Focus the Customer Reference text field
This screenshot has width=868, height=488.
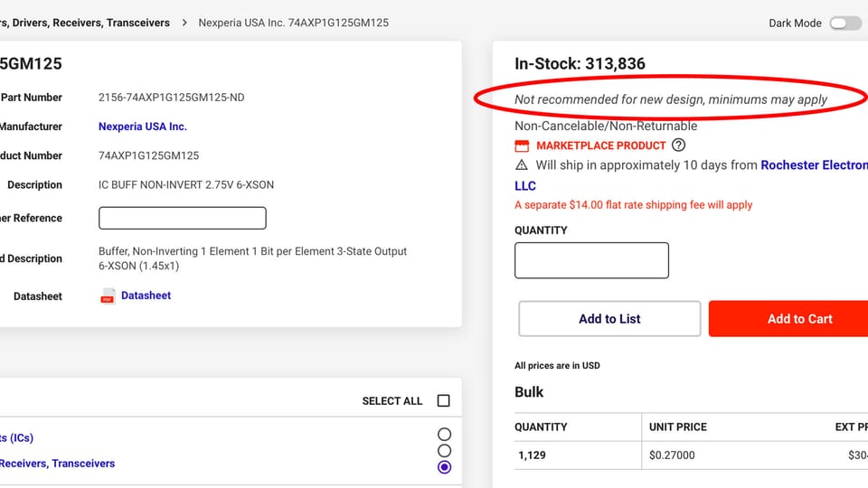point(182,218)
